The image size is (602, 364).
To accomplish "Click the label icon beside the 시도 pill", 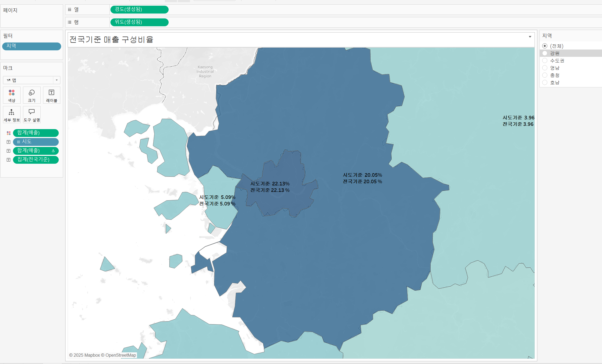I will tap(9, 142).
